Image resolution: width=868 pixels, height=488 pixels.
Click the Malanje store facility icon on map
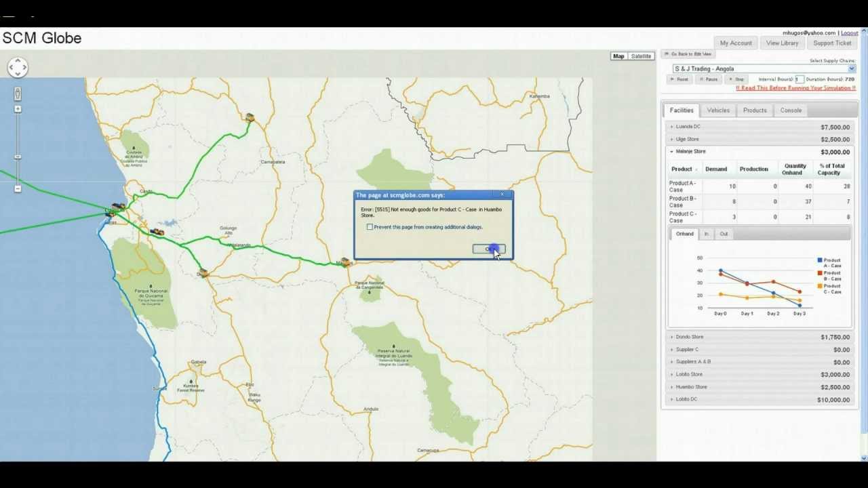point(345,262)
